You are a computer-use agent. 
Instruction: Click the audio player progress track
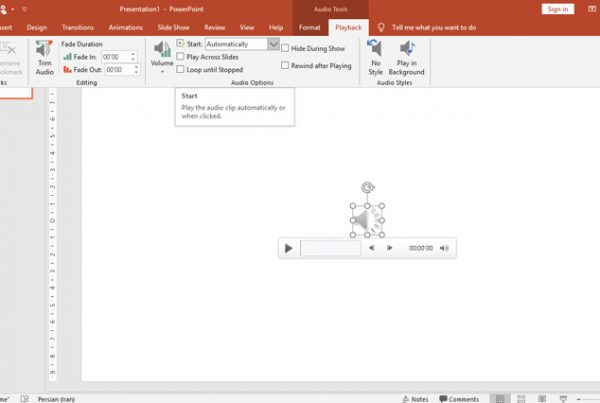(x=330, y=248)
